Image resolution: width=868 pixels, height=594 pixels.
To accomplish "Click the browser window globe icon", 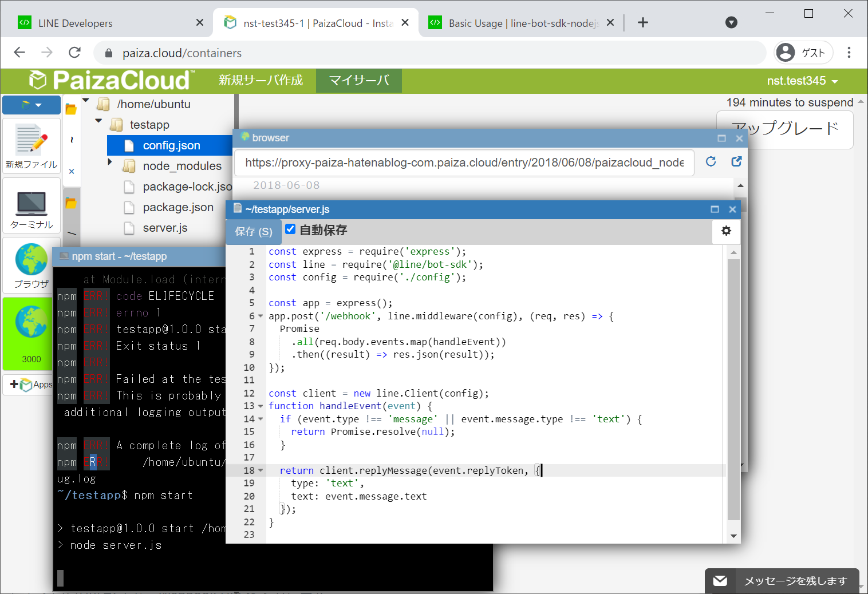I will coord(245,137).
